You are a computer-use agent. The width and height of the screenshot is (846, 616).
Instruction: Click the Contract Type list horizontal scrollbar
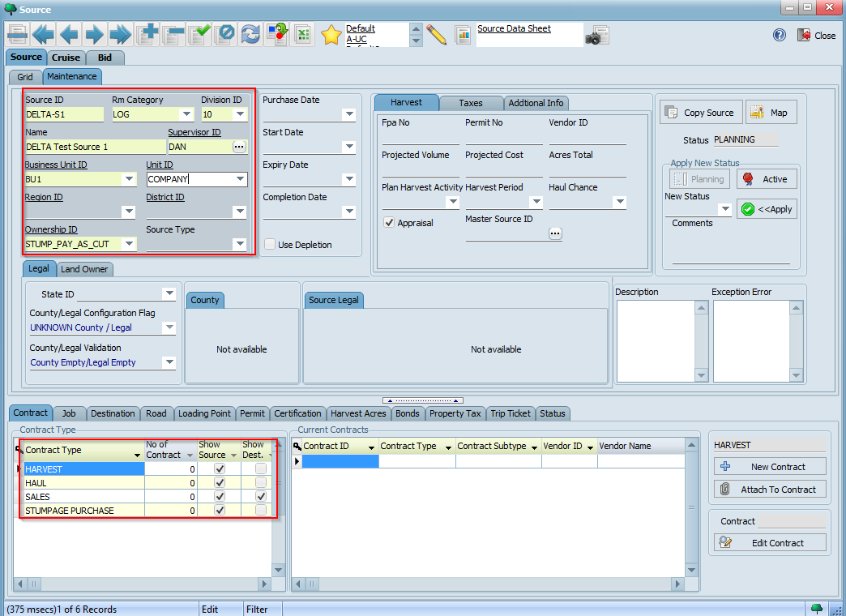coord(143,584)
